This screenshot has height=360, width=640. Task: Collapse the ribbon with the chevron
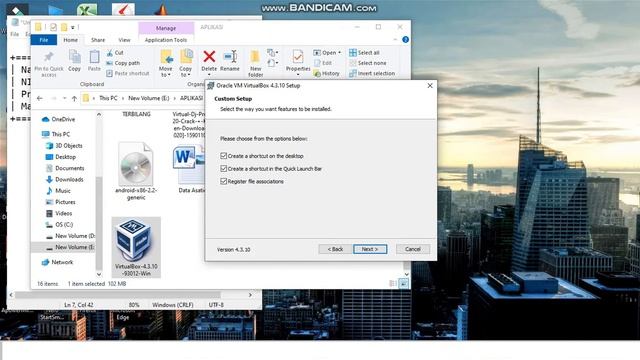tap(395, 40)
